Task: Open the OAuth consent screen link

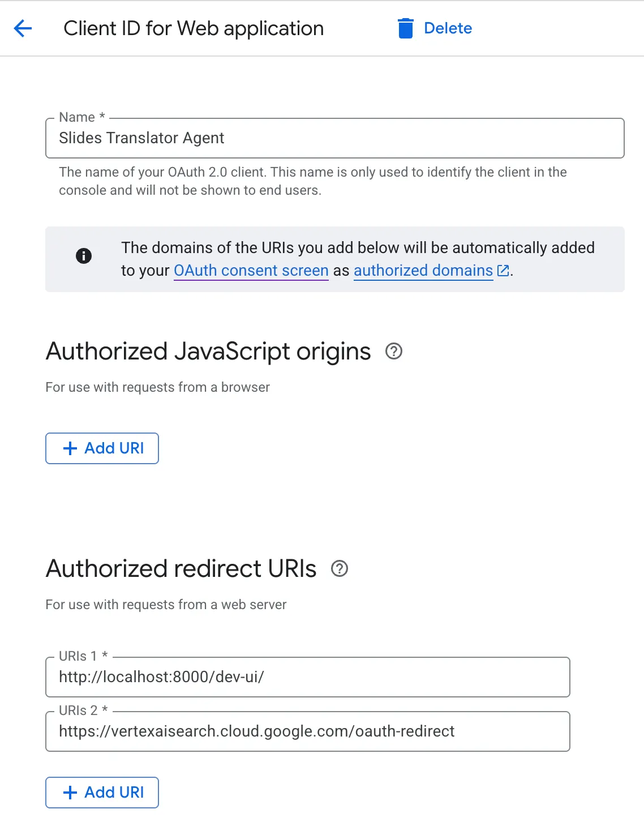Action: [251, 271]
